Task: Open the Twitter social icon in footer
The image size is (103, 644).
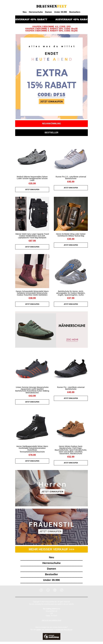Action: [48, 590]
